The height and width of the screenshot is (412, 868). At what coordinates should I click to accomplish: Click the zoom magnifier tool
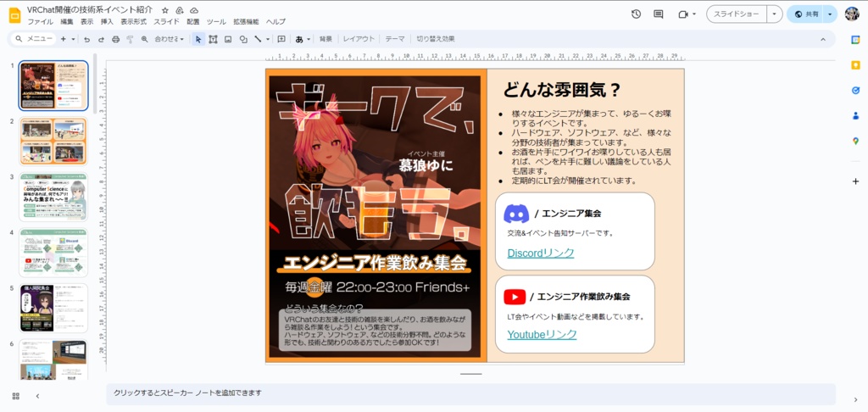(x=144, y=39)
